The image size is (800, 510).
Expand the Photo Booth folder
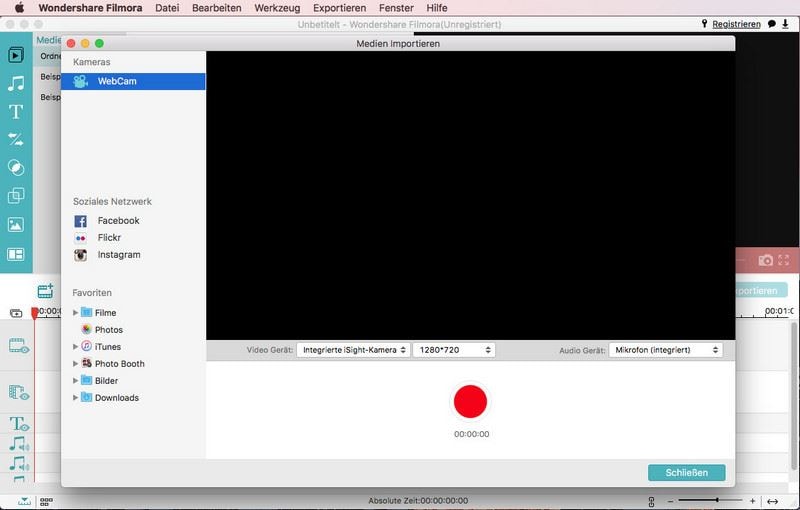coord(76,364)
